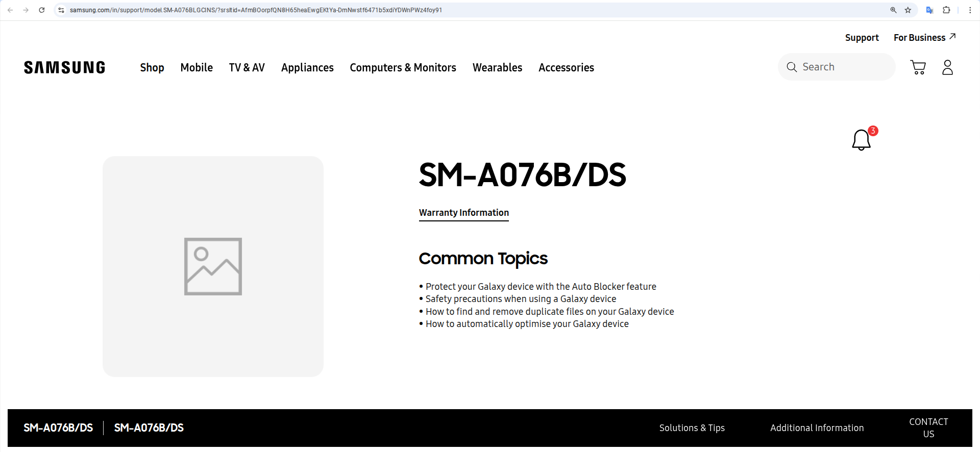
Task: Click the search magnifier icon
Action: [792, 67]
